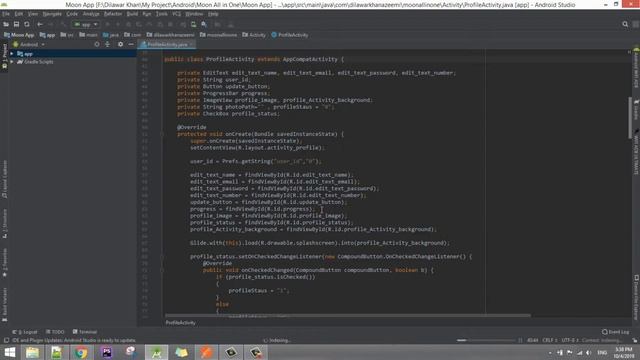Click the Open file toolbar icon
Image resolution: width=640 pixels, height=360 pixels.
[6, 24]
